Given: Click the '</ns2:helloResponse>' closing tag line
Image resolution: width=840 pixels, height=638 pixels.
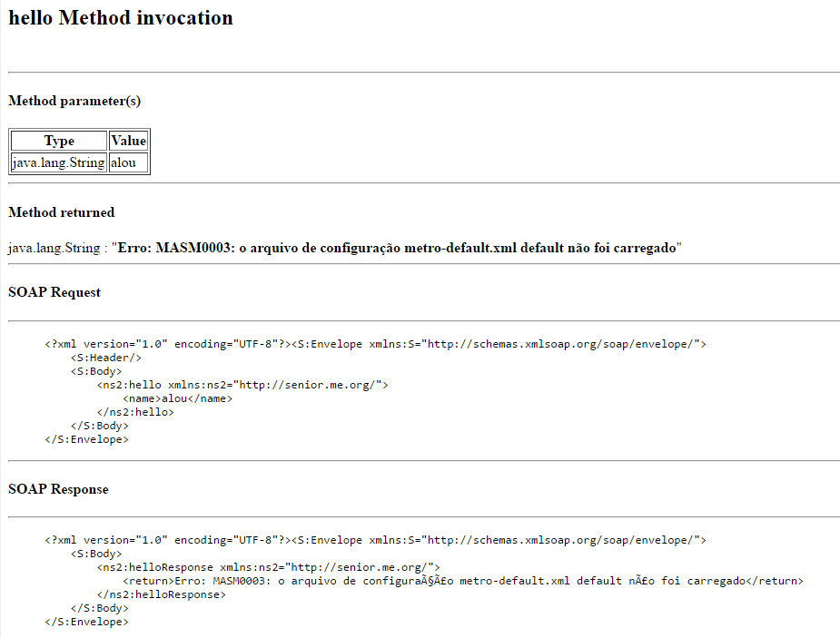Looking at the screenshot, I should click(x=162, y=594).
